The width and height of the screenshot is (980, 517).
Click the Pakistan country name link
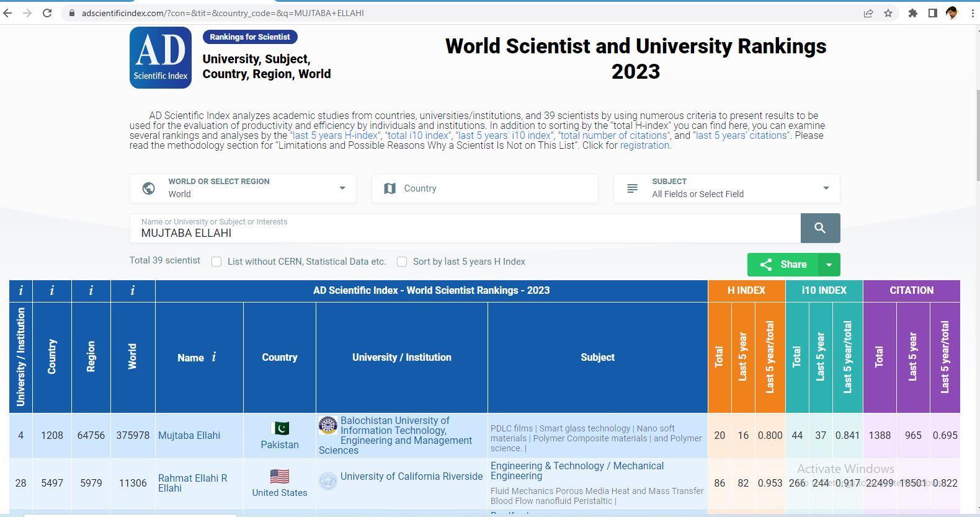click(280, 445)
